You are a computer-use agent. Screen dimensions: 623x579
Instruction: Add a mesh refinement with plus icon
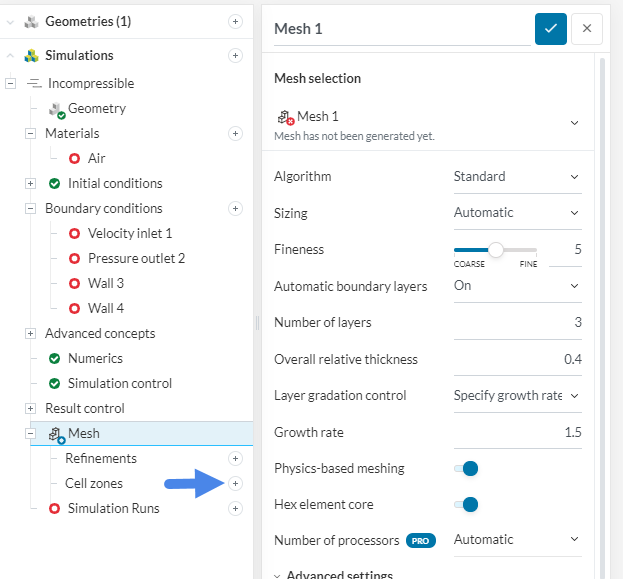[235, 458]
